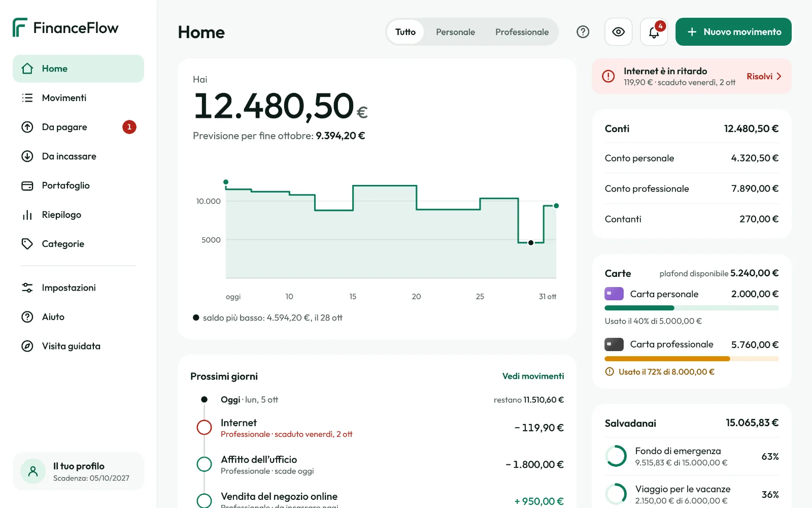
Task: Click Viaggio per le vacanze progress ring
Action: click(x=616, y=494)
